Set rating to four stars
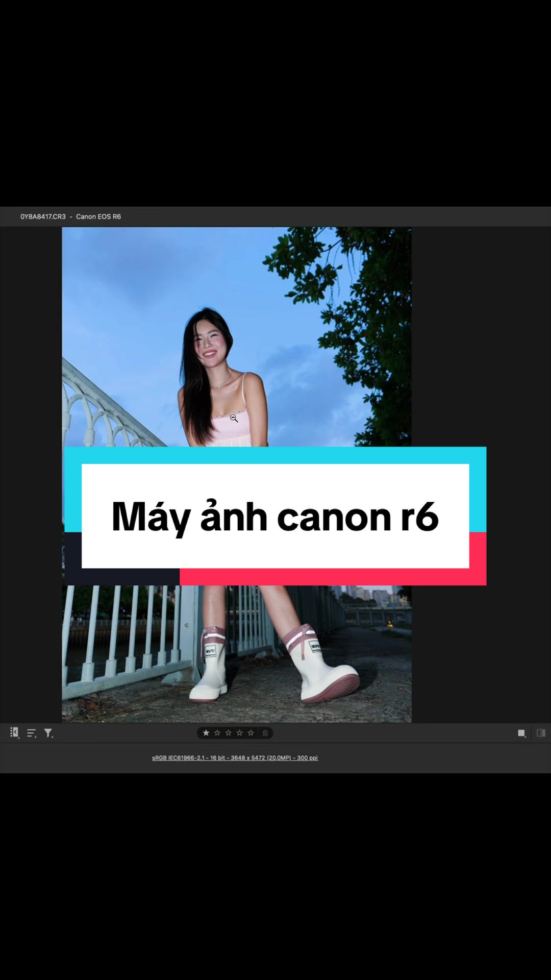This screenshot has width=551, height=980. coord(240,733)
